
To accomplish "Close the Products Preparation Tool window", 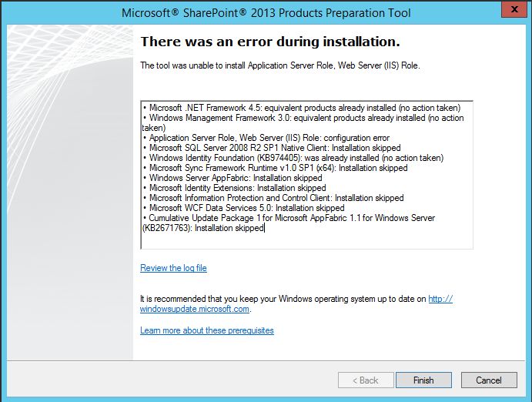I will (x=514, y=9).
